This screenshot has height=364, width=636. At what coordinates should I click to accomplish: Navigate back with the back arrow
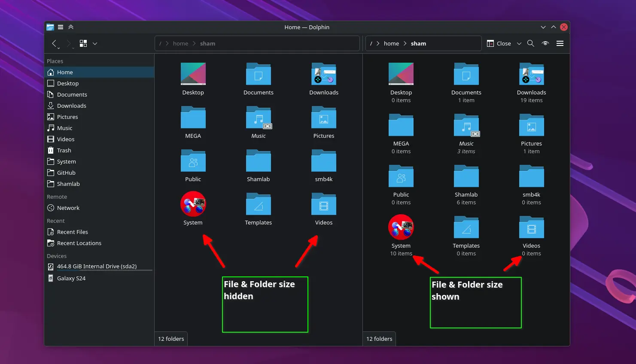point(55,43)
